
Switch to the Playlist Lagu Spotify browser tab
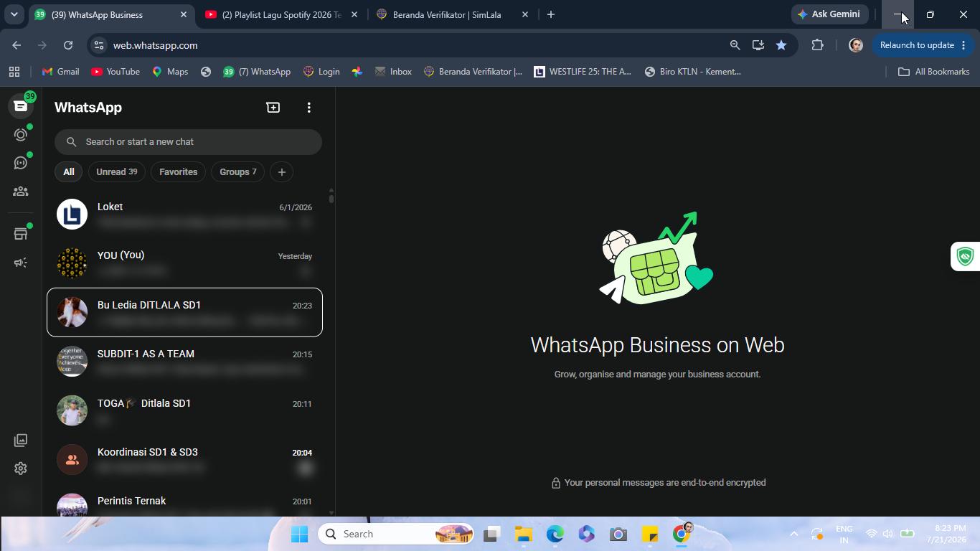[x=281, y=14]
